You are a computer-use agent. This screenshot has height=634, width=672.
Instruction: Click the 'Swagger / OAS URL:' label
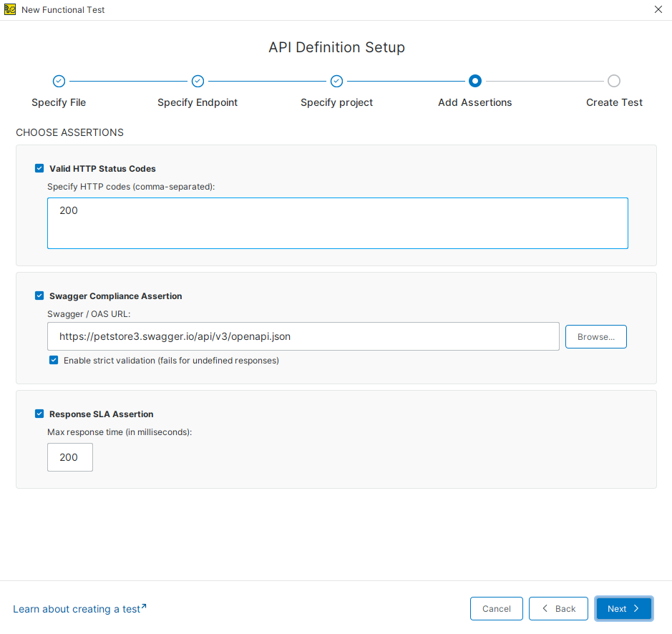tap(89, 314)
